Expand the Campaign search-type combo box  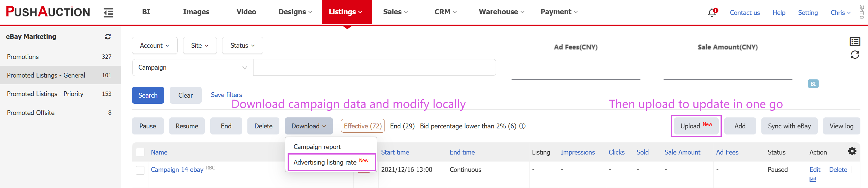tap(193, 68)
